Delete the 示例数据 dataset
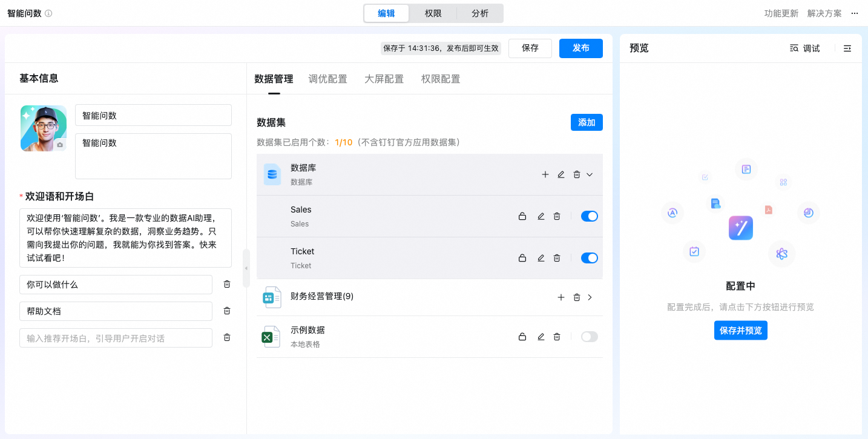Screen dimensions: 868x439 tap(557, 337)
